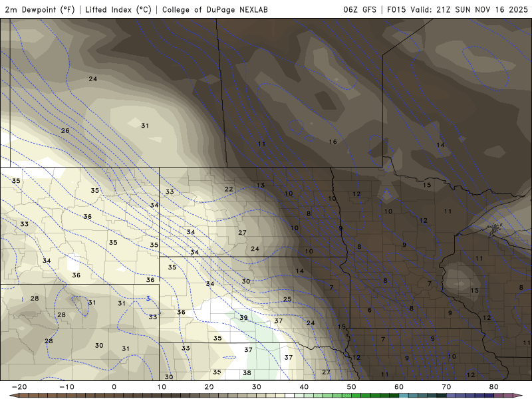This screenshot has width=532, height=399.
Task: Click the -10 color scale label
Action: pos(66,387)
